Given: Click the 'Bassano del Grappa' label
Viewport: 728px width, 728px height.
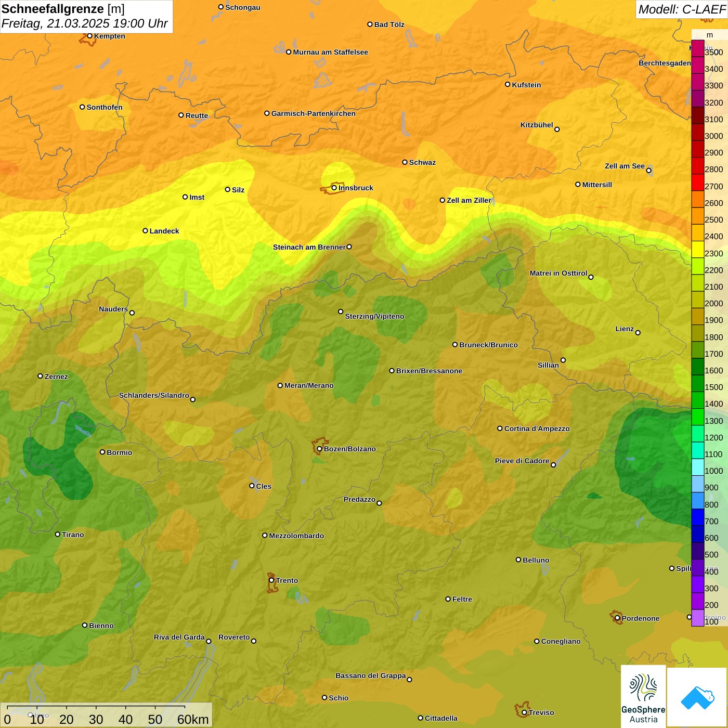Looking at the screenshot, I should (x=371, y=675).
